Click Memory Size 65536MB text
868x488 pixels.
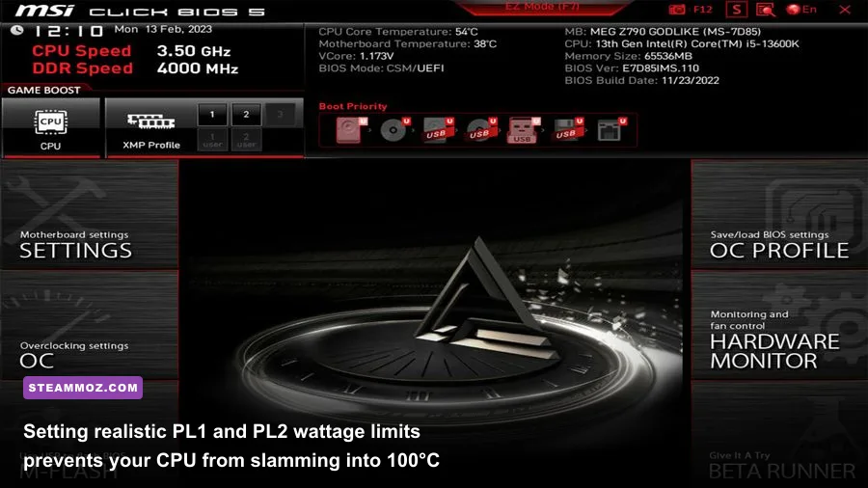click(628, 56)
